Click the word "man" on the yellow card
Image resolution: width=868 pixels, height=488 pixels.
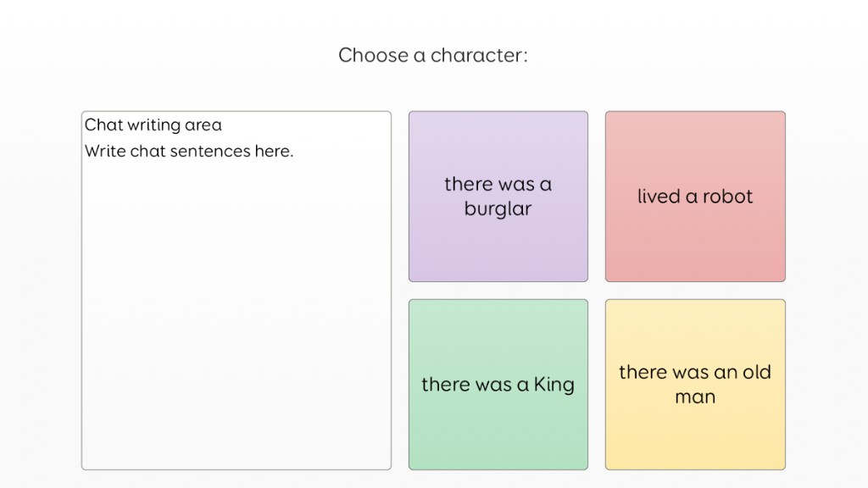click(x=695, y=397)
